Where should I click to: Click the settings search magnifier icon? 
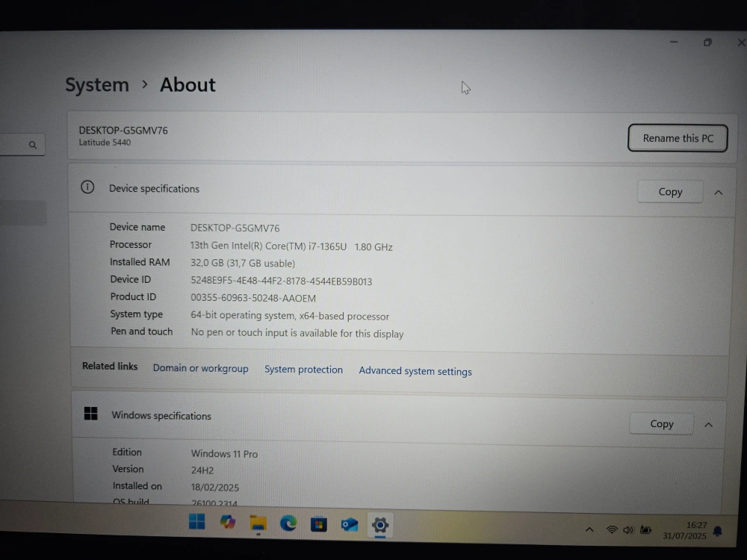pos(32,145)
